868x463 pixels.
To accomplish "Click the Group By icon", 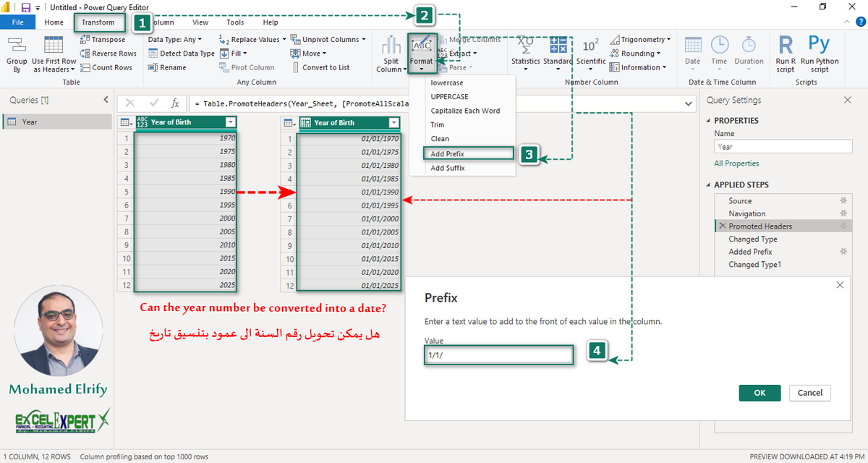I will [x=16, y=46].
